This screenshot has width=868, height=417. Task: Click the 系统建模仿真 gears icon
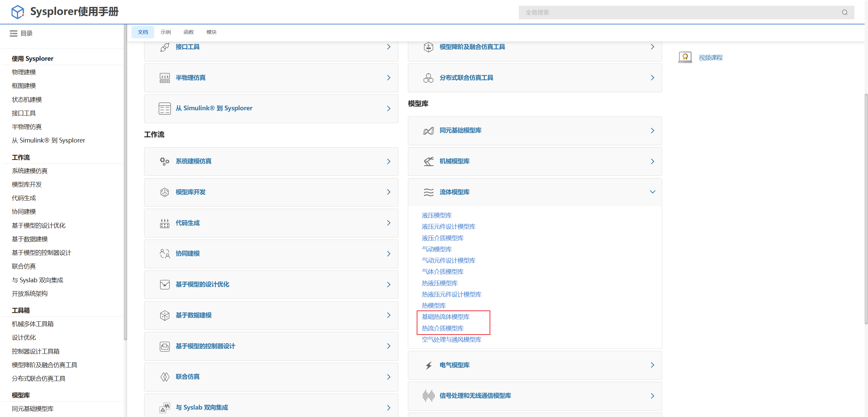click(165, 162)
